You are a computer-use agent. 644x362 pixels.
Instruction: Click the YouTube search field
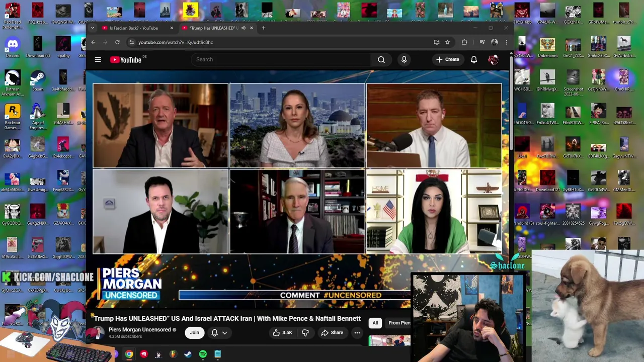click(281, 59)
